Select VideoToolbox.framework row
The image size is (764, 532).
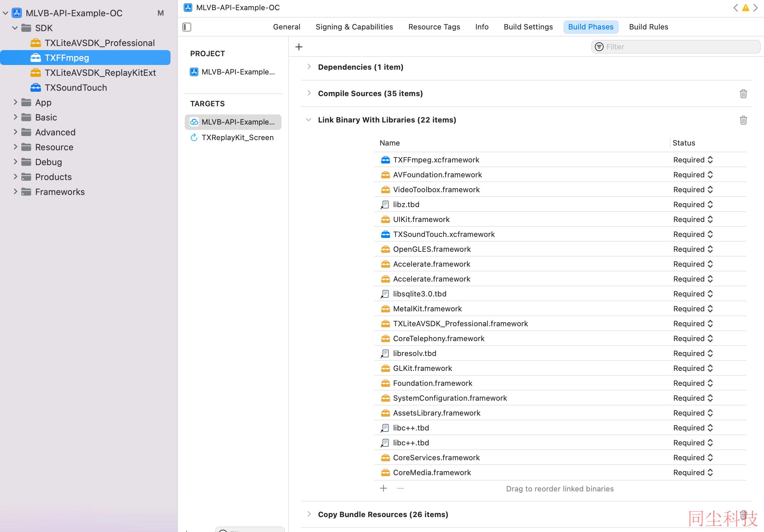(560, 190)
